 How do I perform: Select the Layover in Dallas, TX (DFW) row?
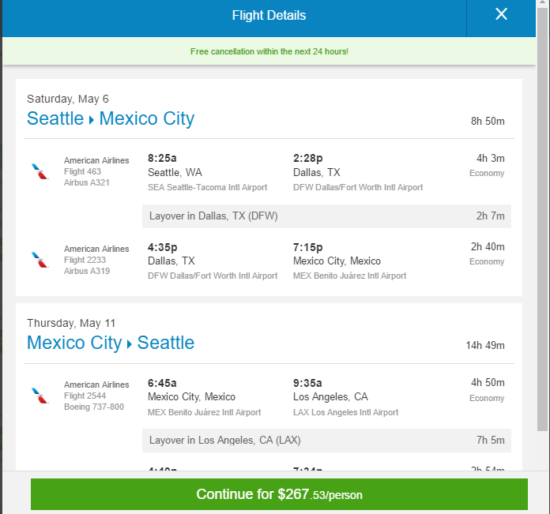[327, 216]
